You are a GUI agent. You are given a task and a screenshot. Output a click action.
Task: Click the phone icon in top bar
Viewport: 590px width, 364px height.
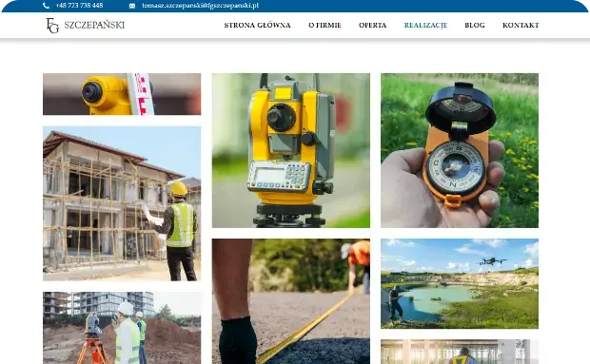pos(46,6)
